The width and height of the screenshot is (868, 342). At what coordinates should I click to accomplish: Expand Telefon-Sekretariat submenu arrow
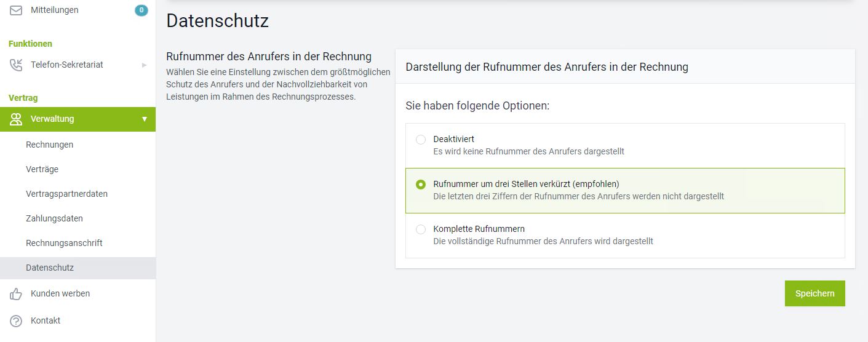[x=145, y=65]
